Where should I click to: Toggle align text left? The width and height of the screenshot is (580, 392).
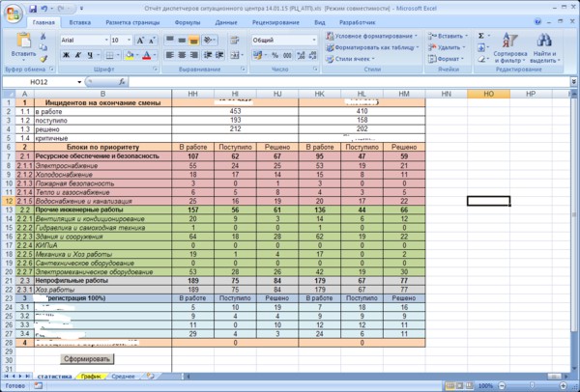pos(170,55)
